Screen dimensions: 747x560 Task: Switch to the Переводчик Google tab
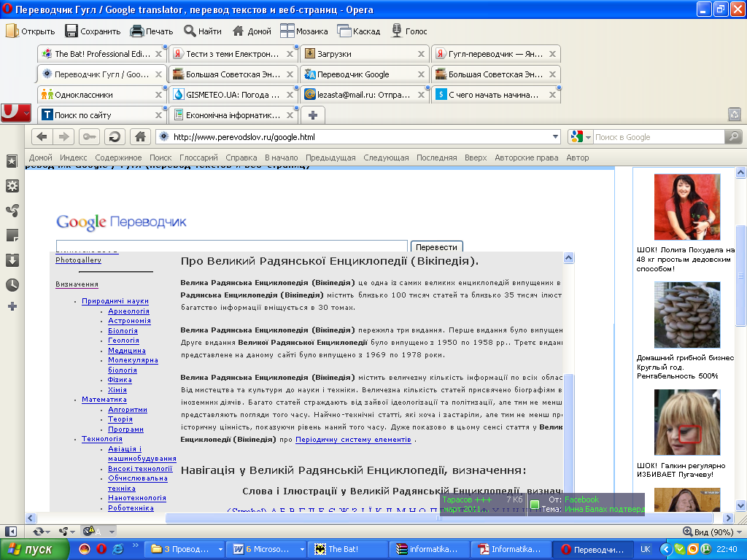pos(365,74)
